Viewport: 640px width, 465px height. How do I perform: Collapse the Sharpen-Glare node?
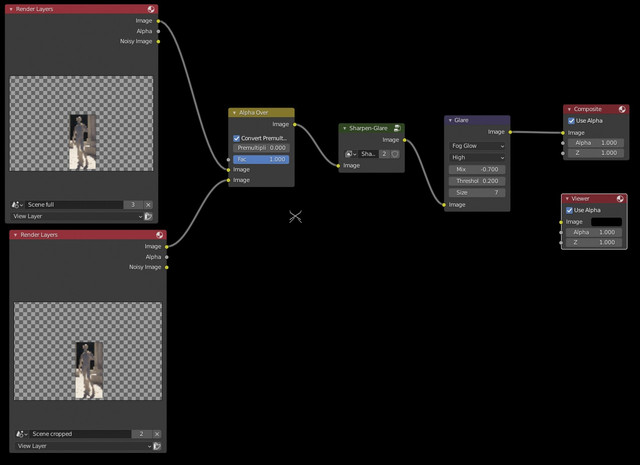click(344, 128)
